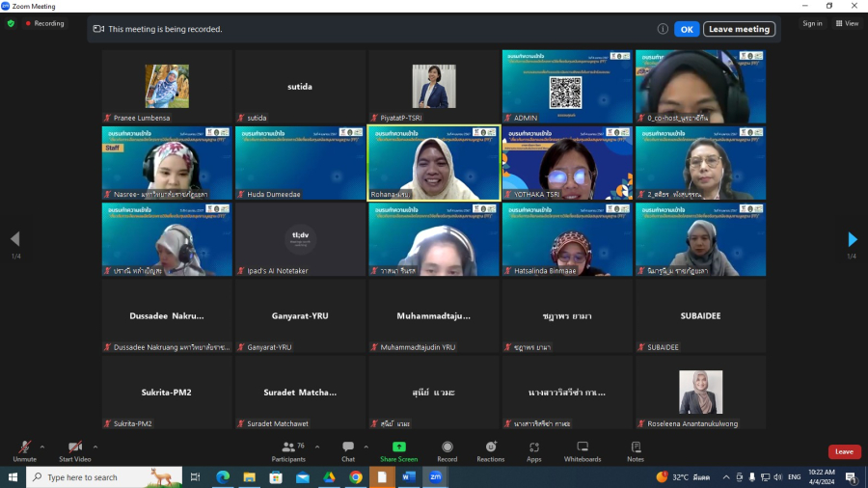Viewport: 868px width, 488px height.
Task: Open File Explorer from taskbar
Action: [x=249, y=477]
